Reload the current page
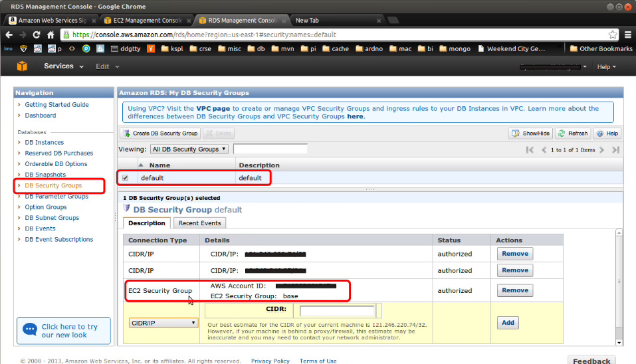636x364 pixels. click(x=37, y=35)
